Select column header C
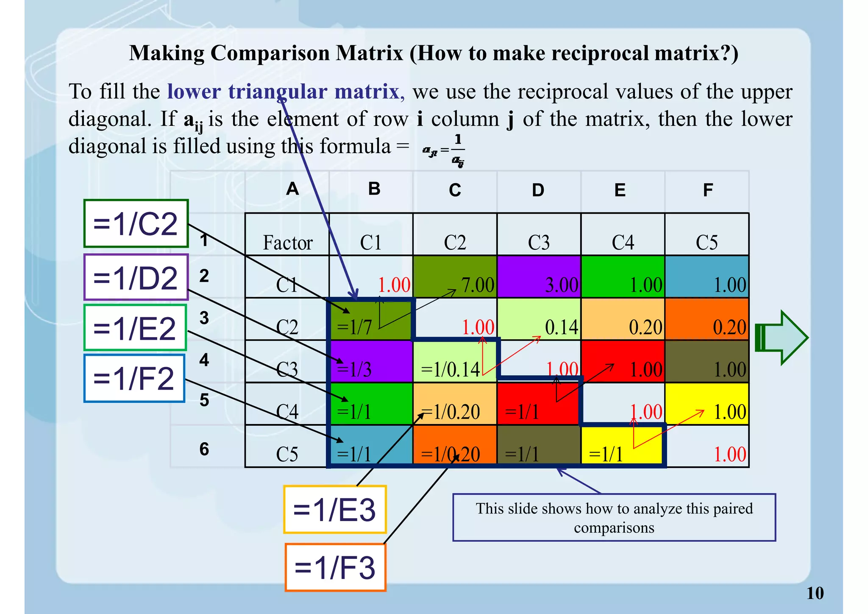Viewport: 868px width, 614px height. 455,190
